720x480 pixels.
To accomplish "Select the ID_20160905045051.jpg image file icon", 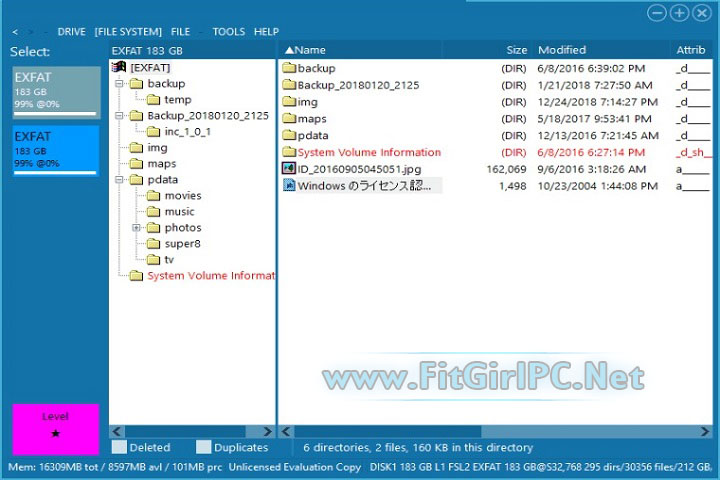I will click(289, 169).
